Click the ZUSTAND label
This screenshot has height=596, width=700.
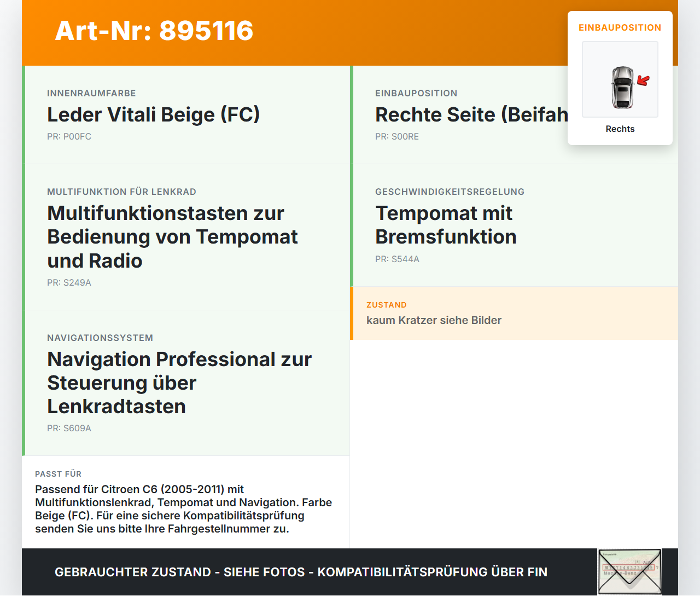tap(386, 305)
